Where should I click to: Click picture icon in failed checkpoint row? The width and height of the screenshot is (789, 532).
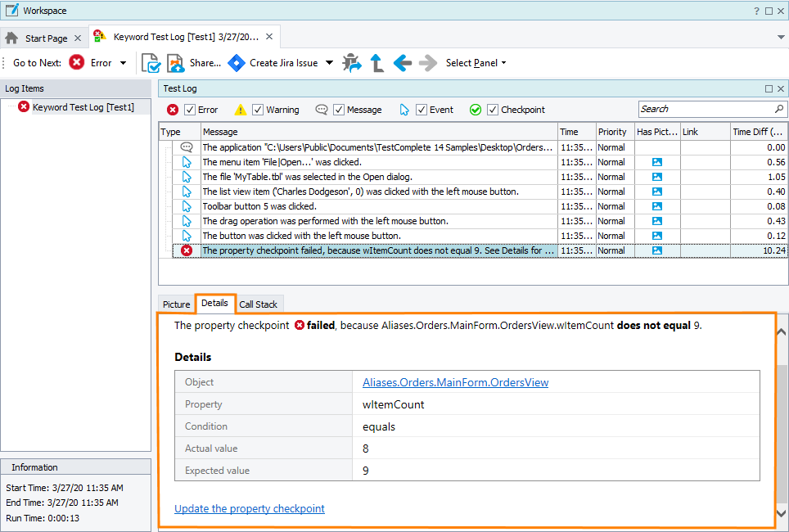[657, 250]
